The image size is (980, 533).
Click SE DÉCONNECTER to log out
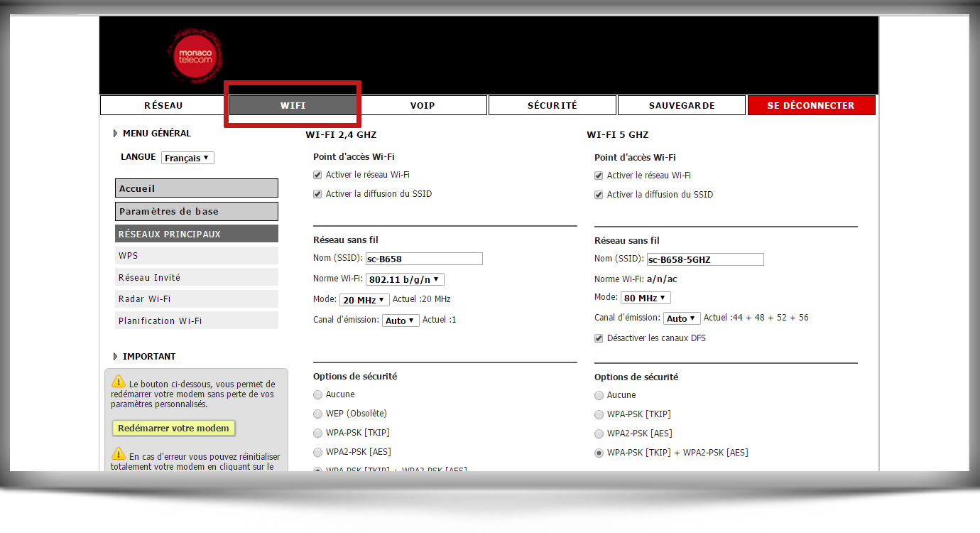pyautogui.click(x=811, y=105)
